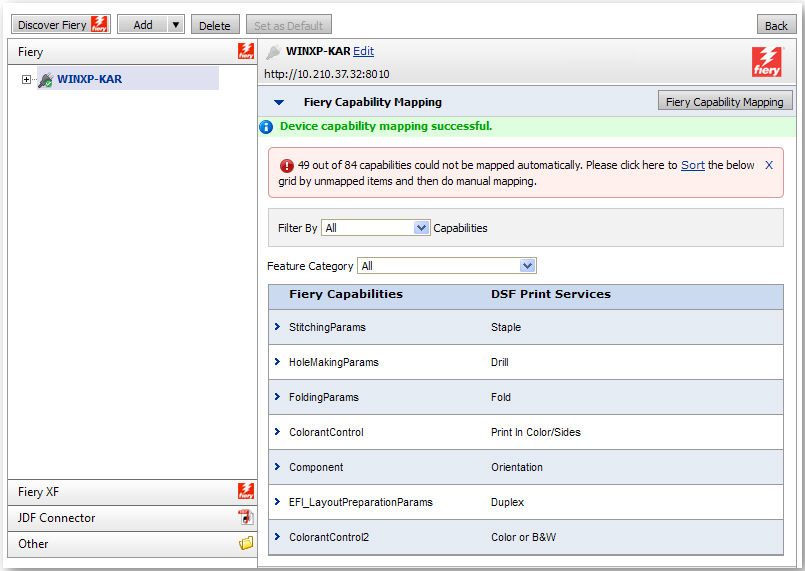This screenshot has width=805, height=571.
Task: Click the HoleMakingParams capability name
Action: (x=334, y=362)
